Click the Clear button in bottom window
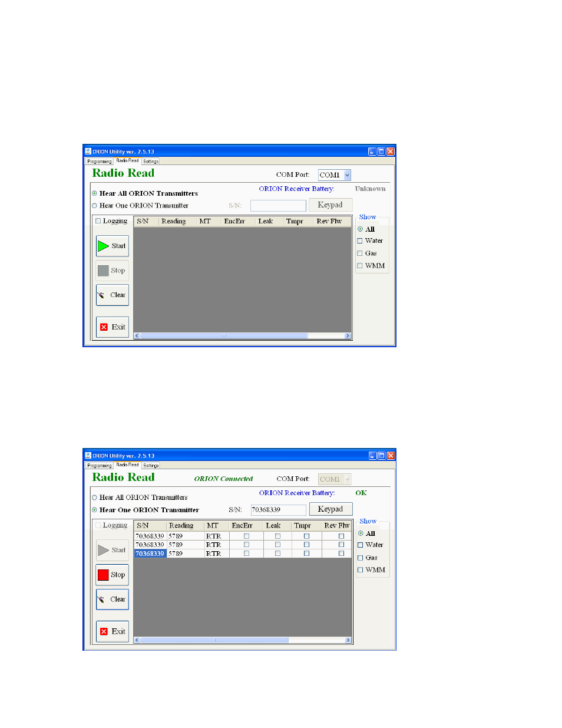The height and width of the screenshot is (728, 562). [113, 599]
